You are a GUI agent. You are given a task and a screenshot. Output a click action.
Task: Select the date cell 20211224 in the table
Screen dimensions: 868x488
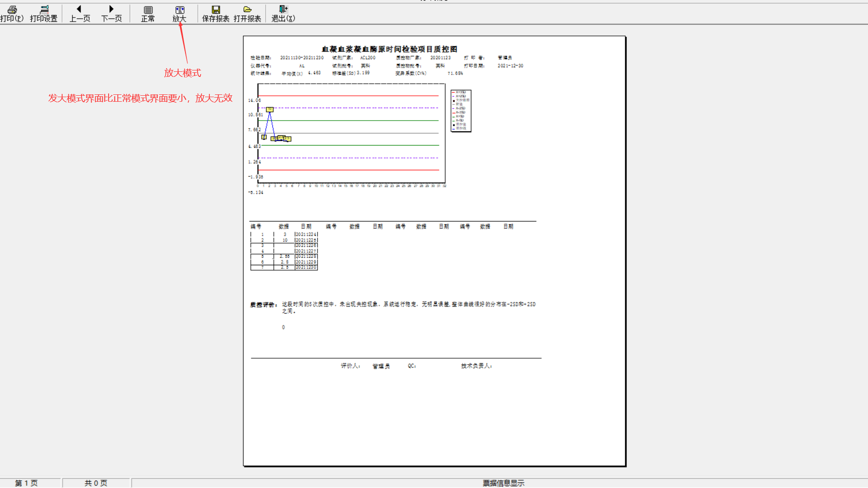(306, 234)
